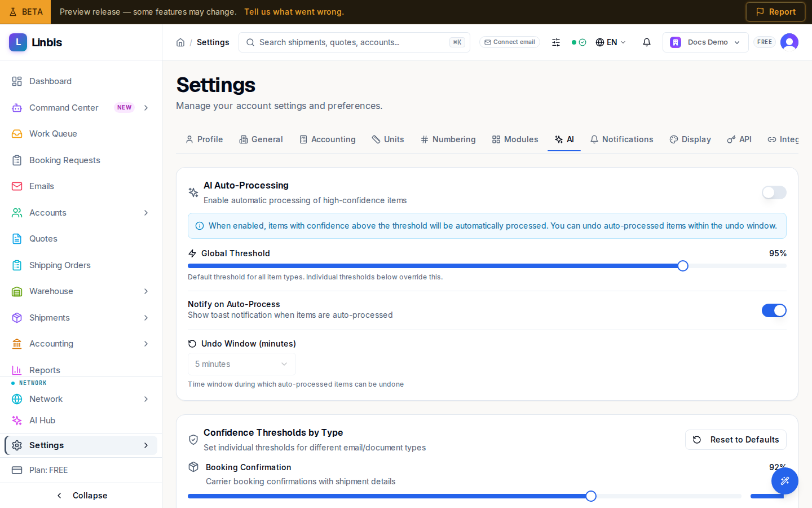Viewport: 812px width, 508px height.
Task: Click the user avatar icon
Action: 789,42
